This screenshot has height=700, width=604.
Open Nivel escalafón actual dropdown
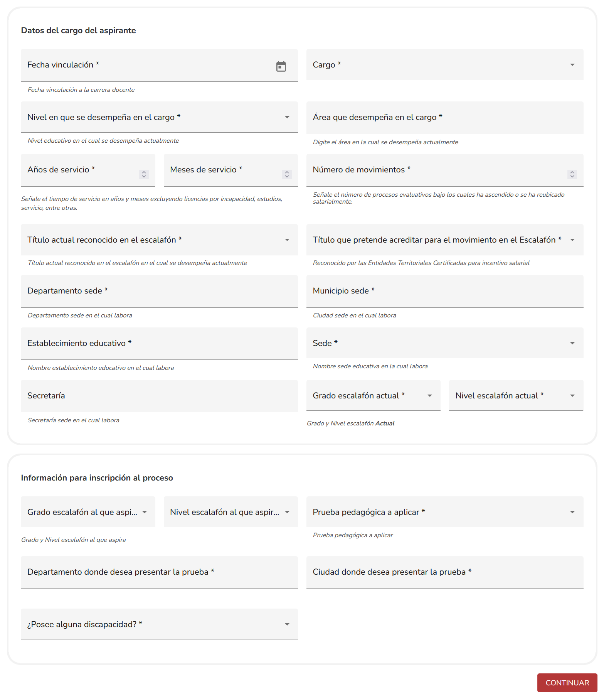pyautogui.click(x=516, y=396)
